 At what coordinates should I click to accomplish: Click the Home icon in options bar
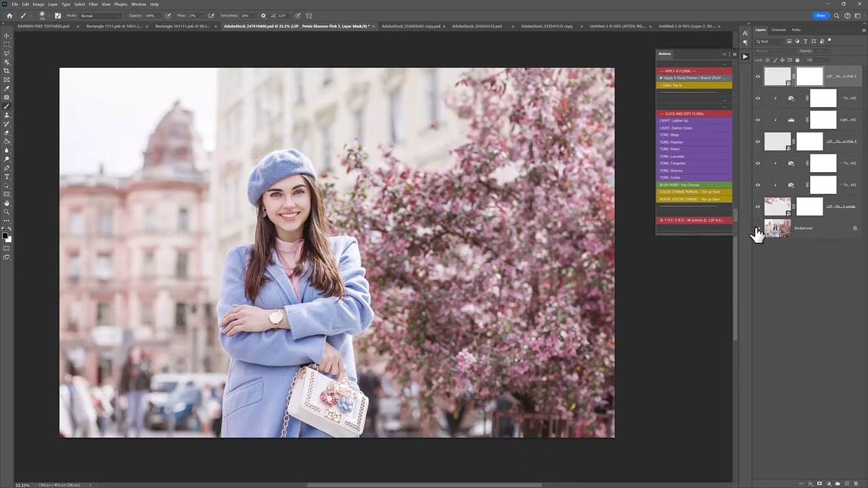(x=9, y=16)
